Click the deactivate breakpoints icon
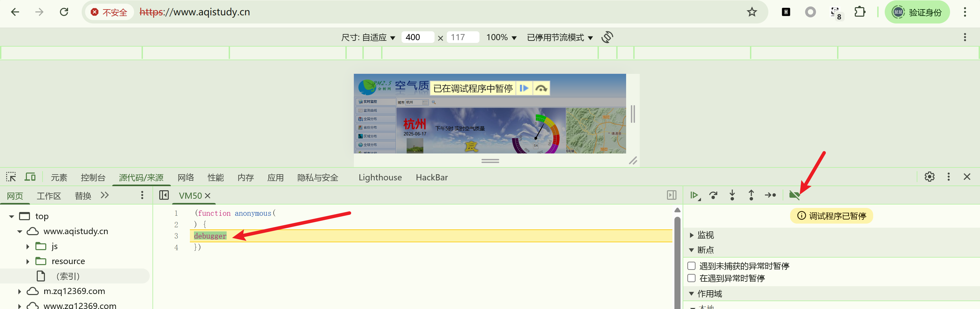Image resolution: width=980 pixels, height=309 pixels. click(794, 195)
